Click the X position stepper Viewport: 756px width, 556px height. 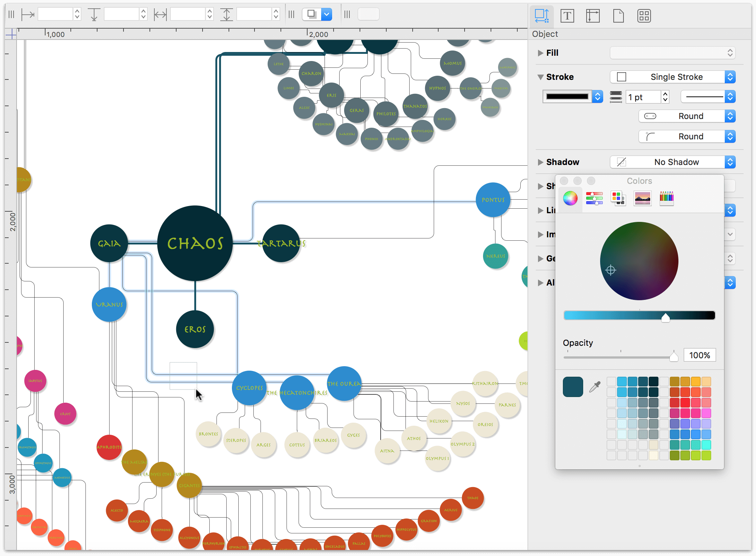point(77,15)
